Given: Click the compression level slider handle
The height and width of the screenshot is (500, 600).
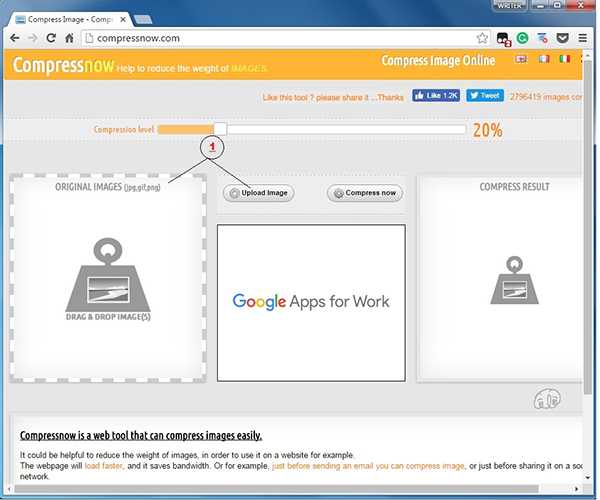Looking at the screenshot, I should click(x=220, y=129).
